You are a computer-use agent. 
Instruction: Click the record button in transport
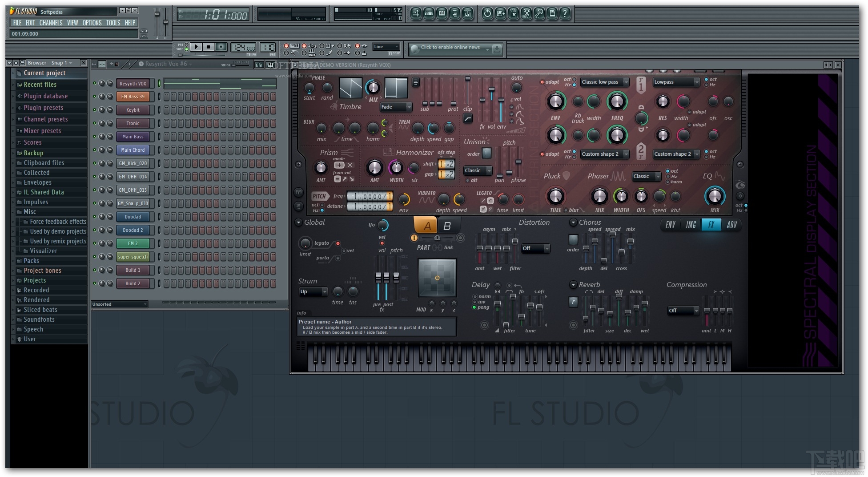[221, 47]
